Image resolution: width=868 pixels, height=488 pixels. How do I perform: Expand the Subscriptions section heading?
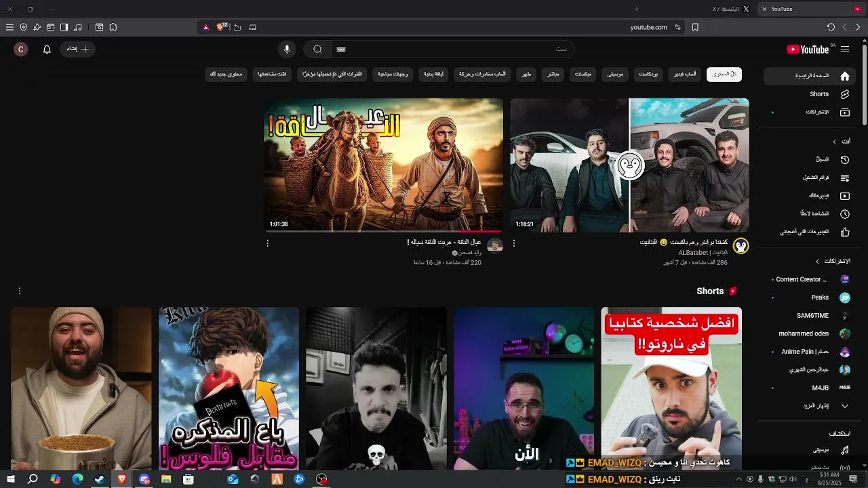tap(831, 261)
